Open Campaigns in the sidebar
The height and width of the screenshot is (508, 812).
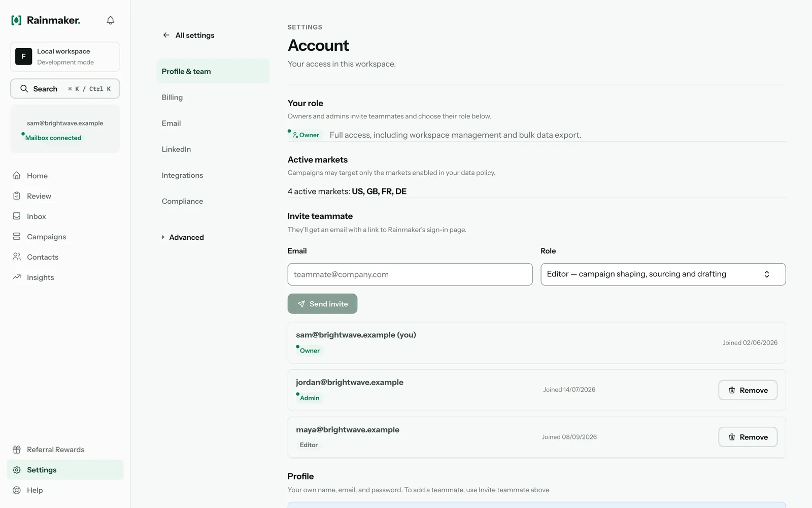[65, 237]
